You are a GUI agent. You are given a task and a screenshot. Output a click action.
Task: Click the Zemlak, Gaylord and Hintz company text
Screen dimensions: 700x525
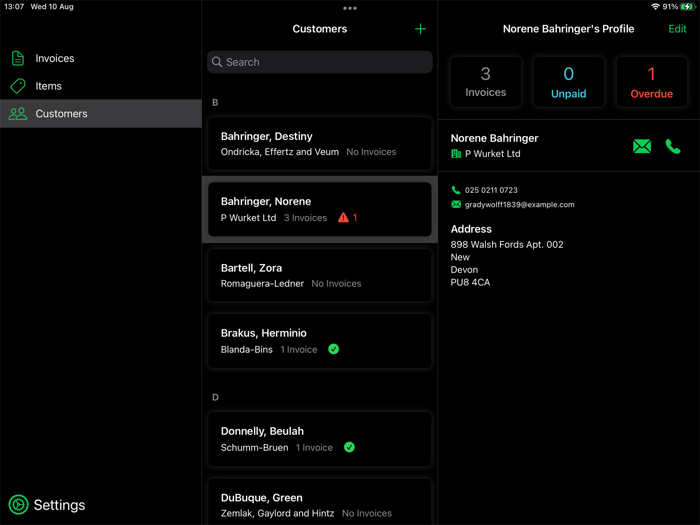[x=277, y=513]
